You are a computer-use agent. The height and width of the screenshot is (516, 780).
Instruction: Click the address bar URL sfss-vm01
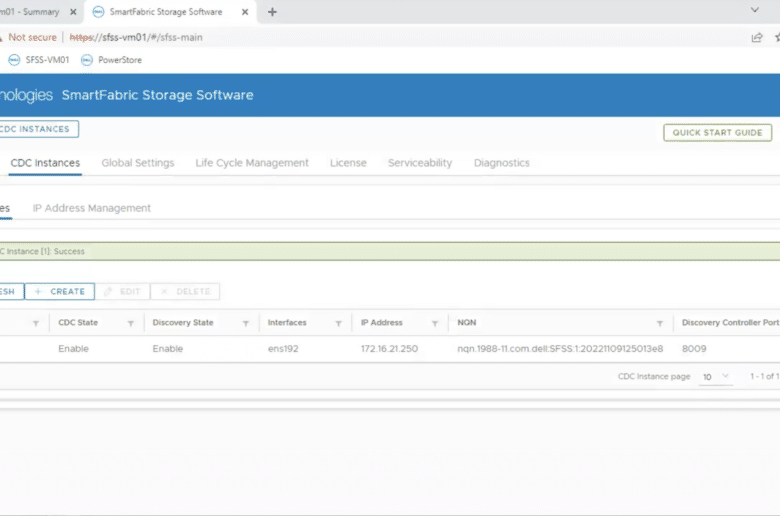(136, 37)
